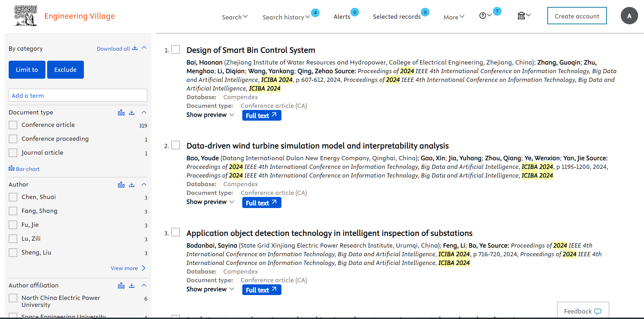Open the Search dropdown menu
The height and width of the screenshot is (319, 644).
235,17
